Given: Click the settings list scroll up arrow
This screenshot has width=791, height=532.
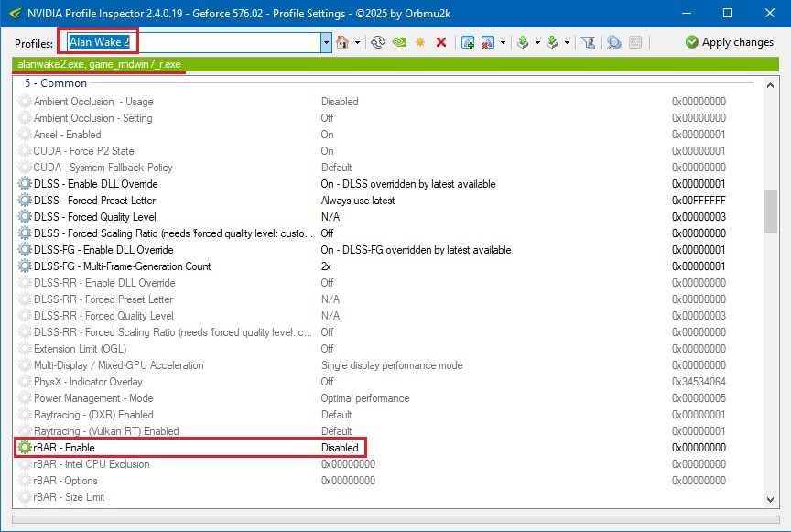Looking at the screenshot, I should 770,85.
